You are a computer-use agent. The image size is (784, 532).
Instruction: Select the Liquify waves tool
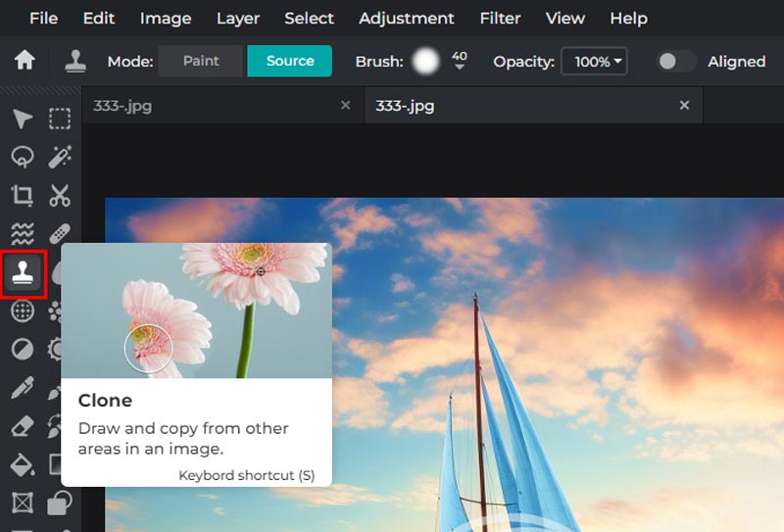(23, 233)
